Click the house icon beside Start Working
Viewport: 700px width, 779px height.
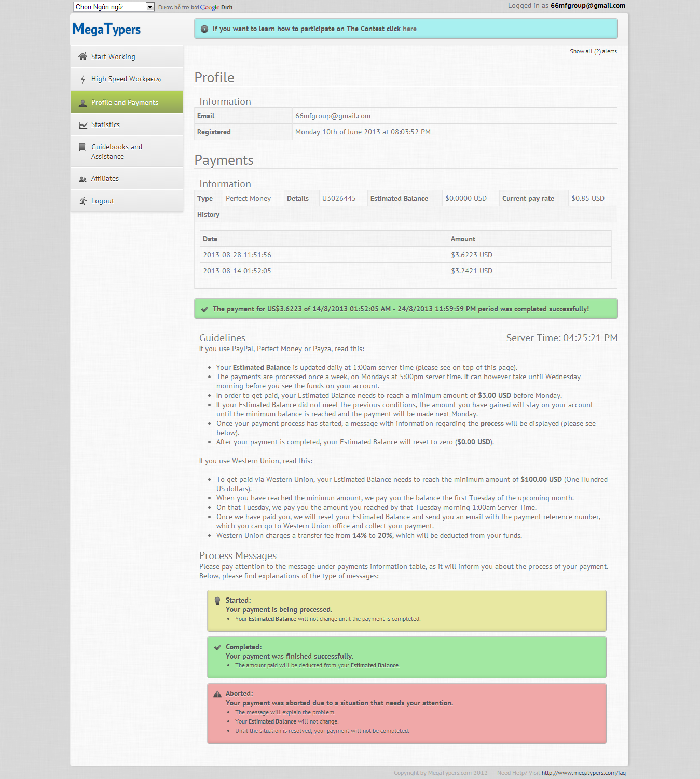pyautogui.click(x=83, y=57)
